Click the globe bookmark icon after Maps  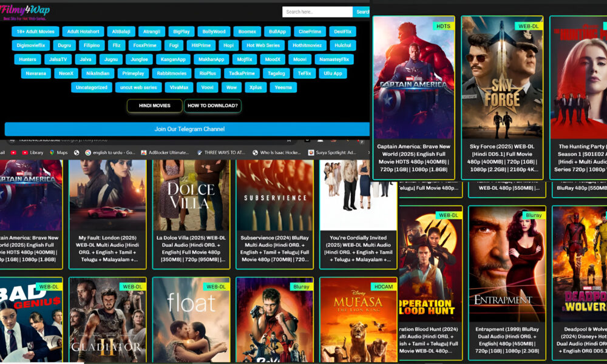76,153
